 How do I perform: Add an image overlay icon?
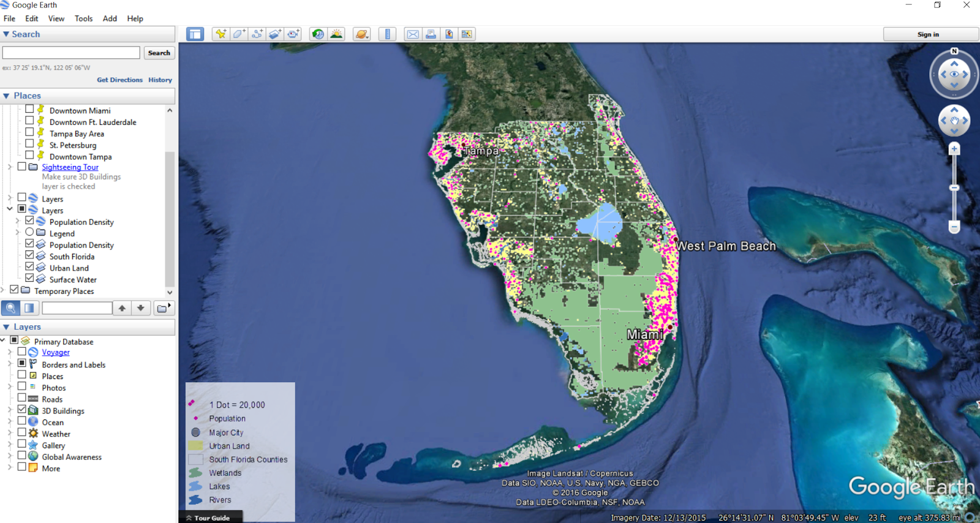(276, 34)
